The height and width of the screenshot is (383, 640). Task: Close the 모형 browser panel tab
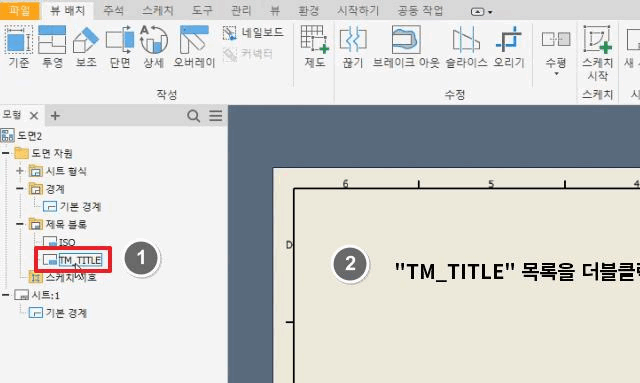click(x=34, y=116)
